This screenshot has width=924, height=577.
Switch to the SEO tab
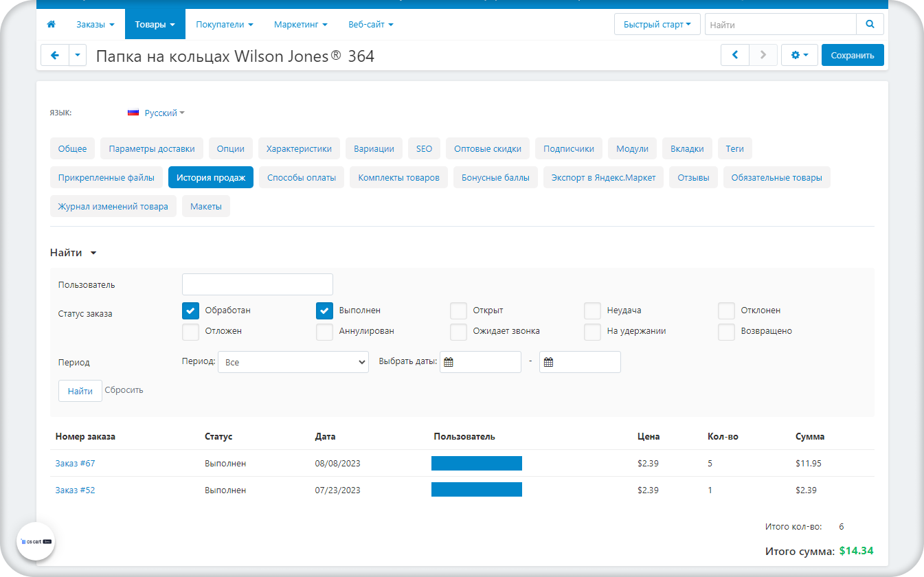tap(424, 148)
